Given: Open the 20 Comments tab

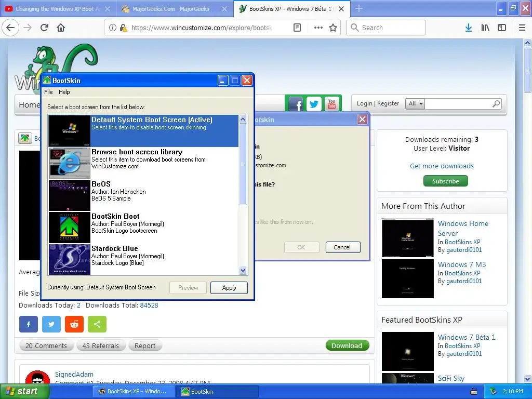Looking at the screenshot, I should [46, 345].
